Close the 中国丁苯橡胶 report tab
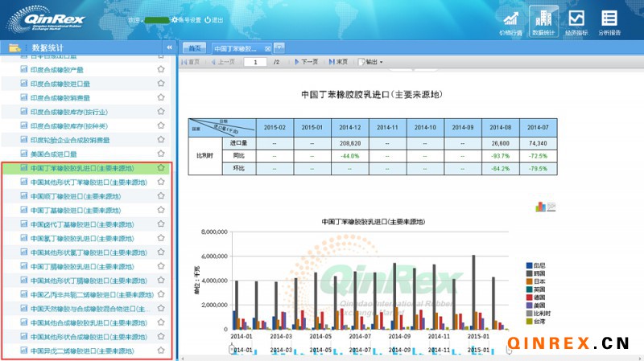The image size is (644, 361). point(268,48)
